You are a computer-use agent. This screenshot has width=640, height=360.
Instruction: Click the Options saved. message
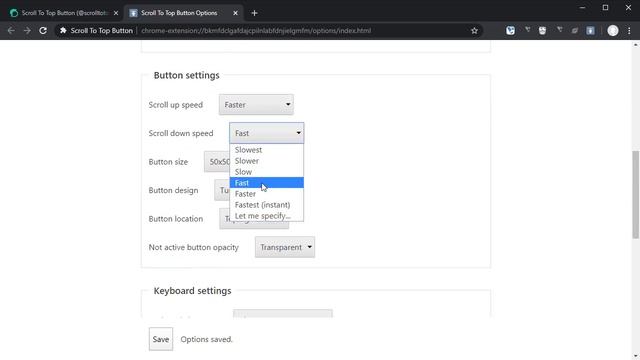coord(207,340)
